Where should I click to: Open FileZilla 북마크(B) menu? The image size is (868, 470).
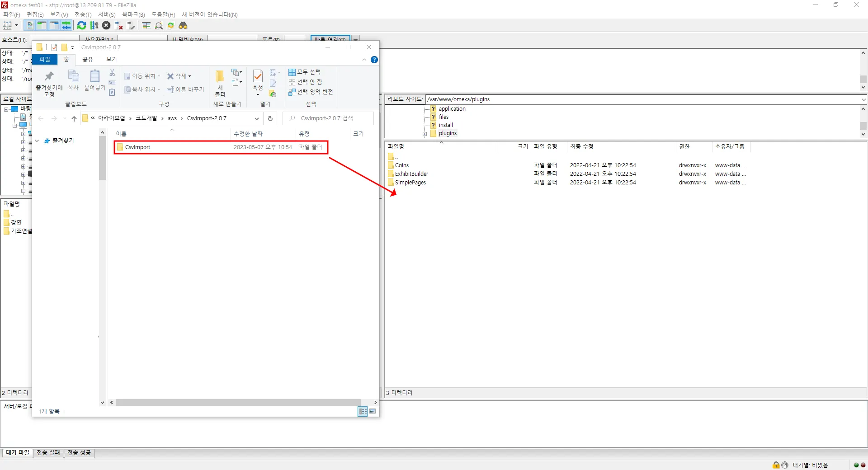(133, 14)
